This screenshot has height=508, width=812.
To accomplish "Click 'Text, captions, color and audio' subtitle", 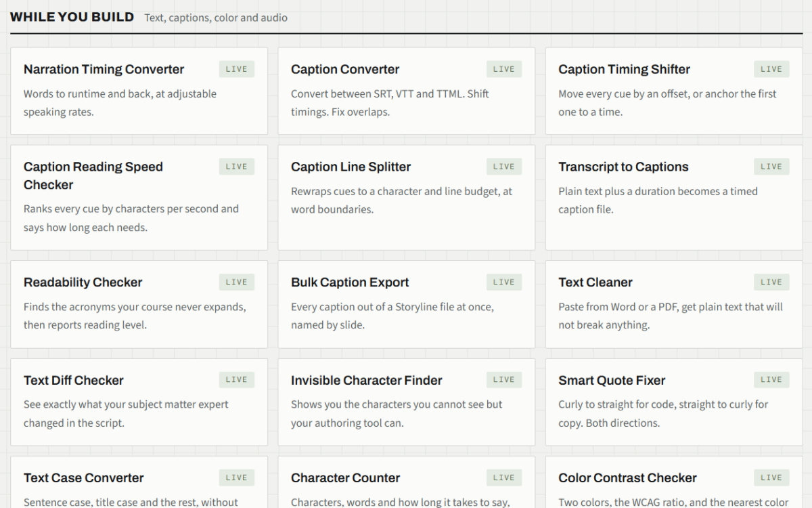I will pos(216,18).
